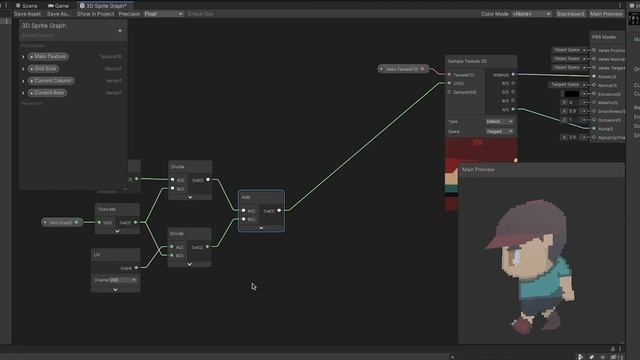Open the Color Mode dropdown
This screenshot has height=360, width=640.
(531, 14)
